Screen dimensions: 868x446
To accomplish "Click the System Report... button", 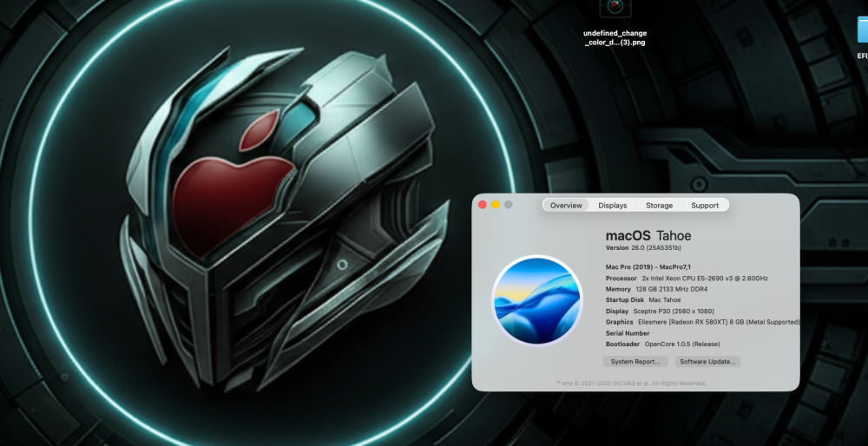I will (x=635, y=361).
